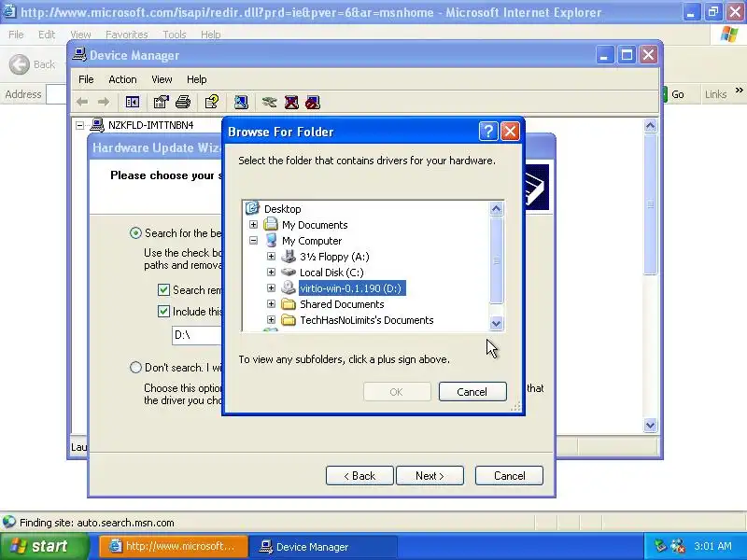Open the Device Manager File menu

86,79
